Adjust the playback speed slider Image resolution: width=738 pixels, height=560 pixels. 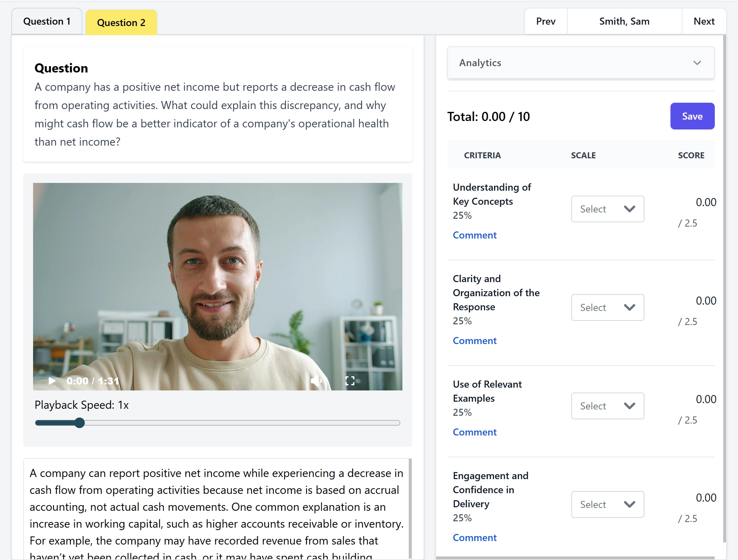80,422
